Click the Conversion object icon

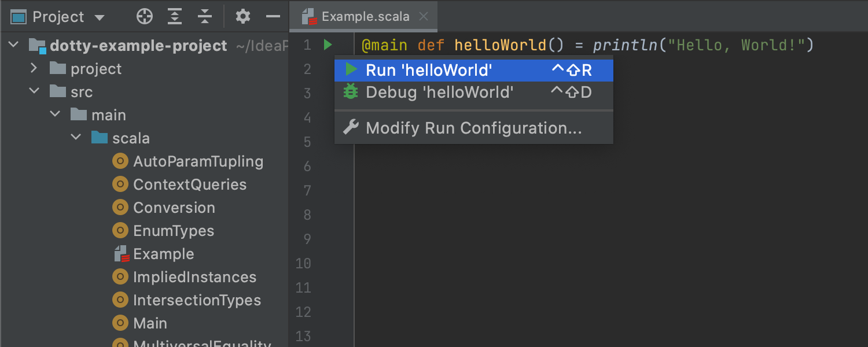[x=120, y=208]
